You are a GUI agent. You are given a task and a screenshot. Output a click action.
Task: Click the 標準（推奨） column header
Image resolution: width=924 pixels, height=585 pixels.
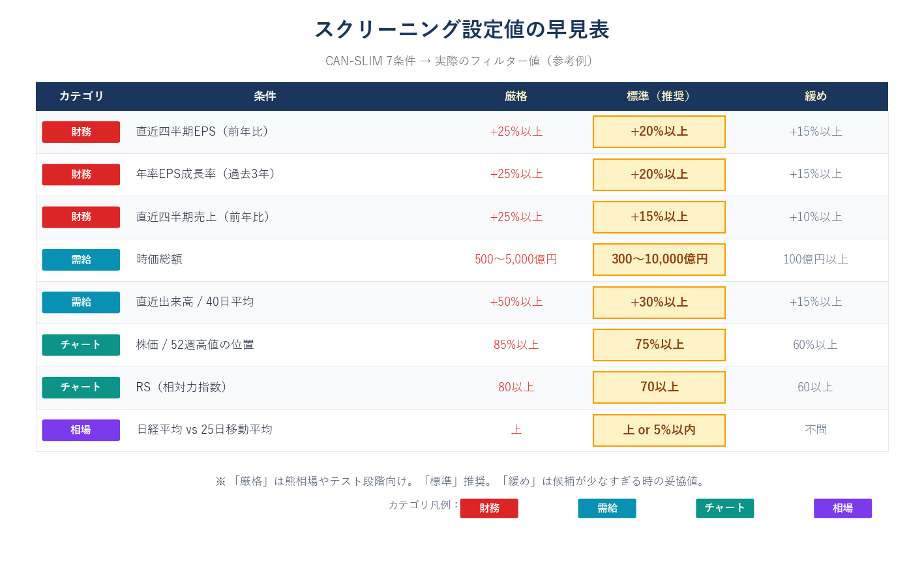[x=659, y=96]
